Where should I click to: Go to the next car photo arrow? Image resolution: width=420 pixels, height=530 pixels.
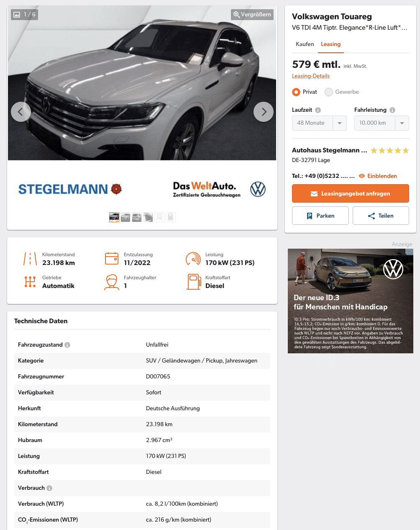[264, 112]
